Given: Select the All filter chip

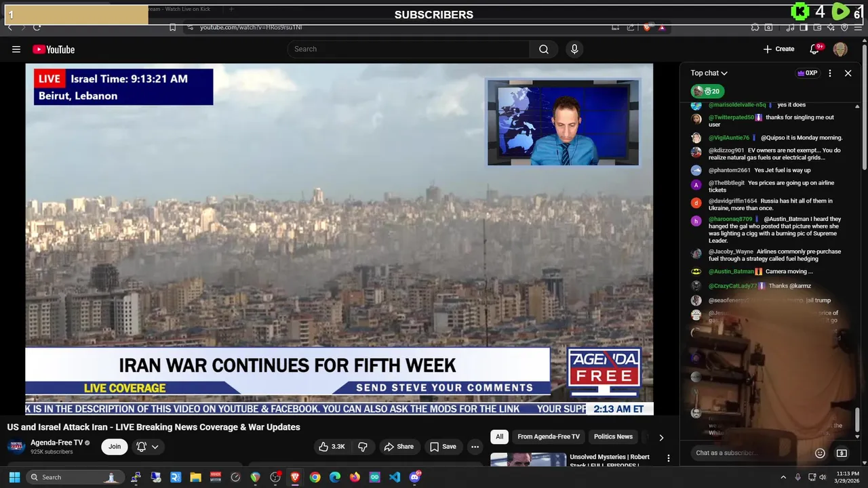Looking at the screenshot, I should [499, 436].
